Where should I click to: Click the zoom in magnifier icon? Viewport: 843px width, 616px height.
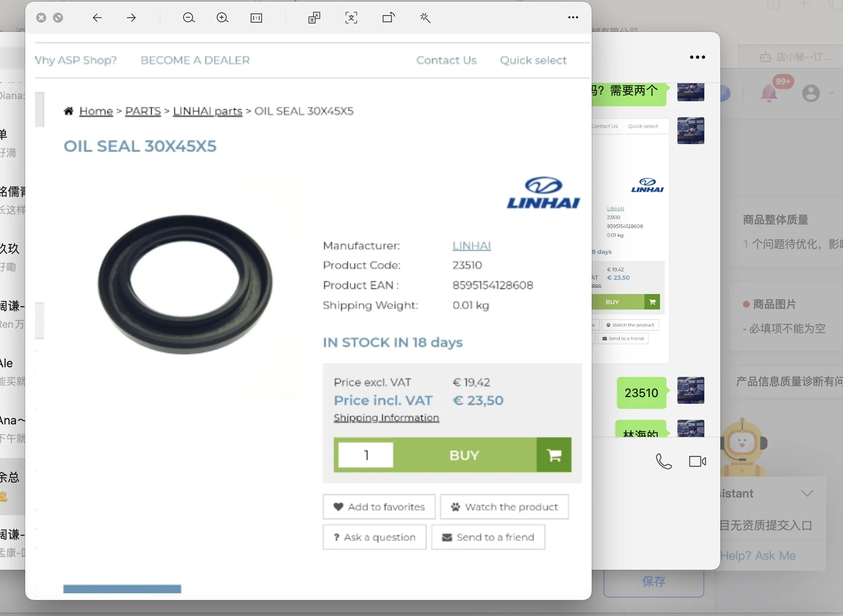click(x=222, y=18)
